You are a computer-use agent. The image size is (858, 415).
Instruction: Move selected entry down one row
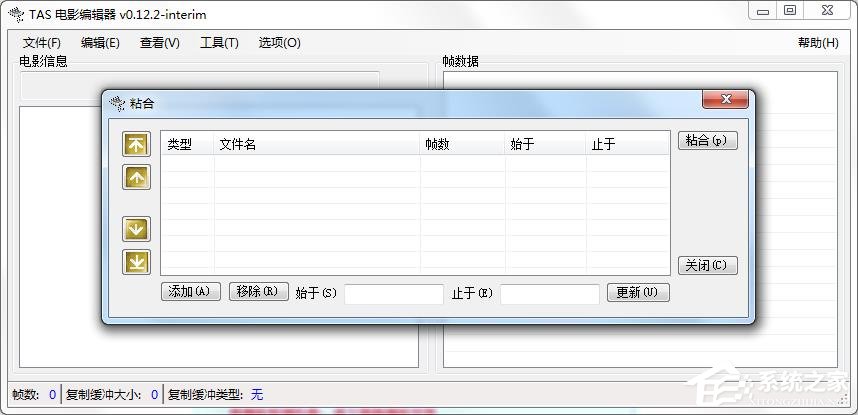click(x=136, y=229)
